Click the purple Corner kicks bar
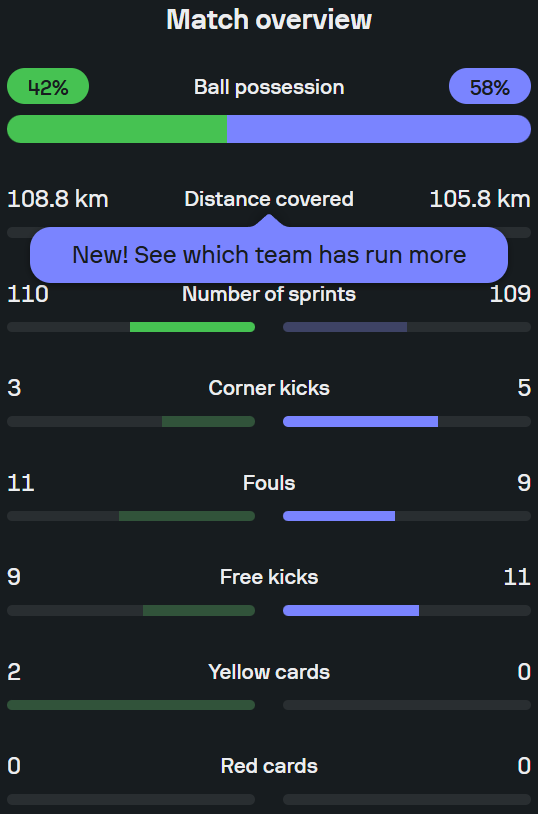 click(360, 422)
